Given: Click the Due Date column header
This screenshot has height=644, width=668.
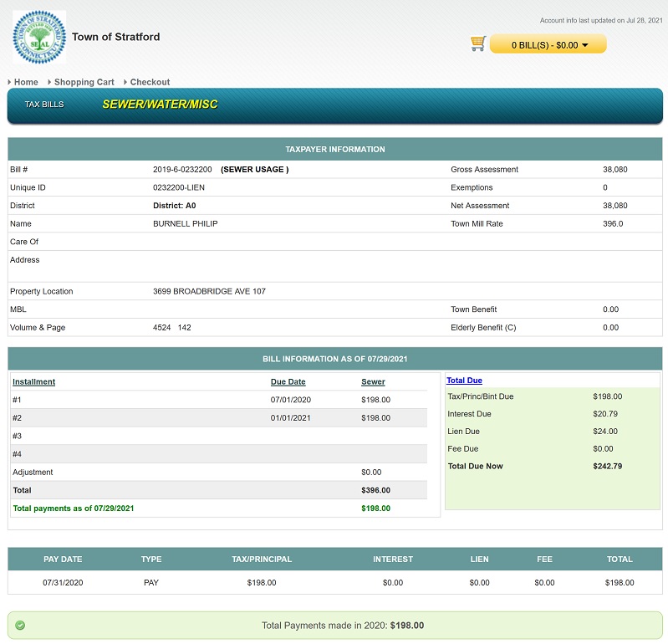Looking at the screenshot, I should point(288,382).
